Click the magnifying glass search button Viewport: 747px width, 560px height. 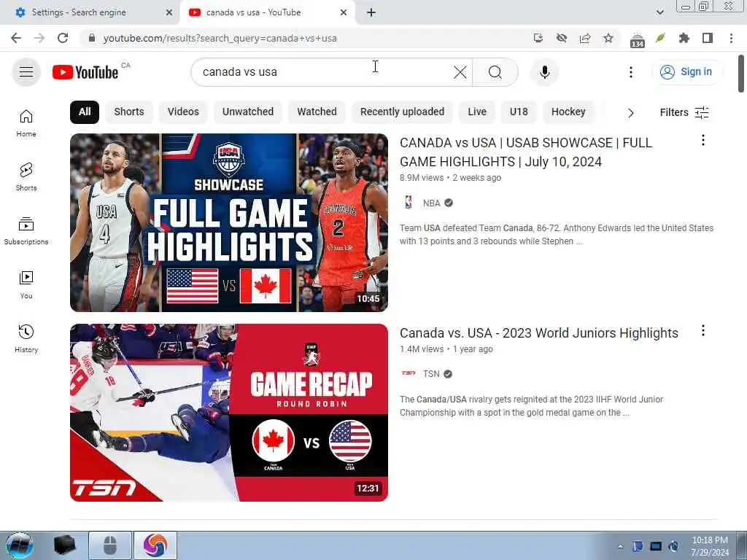495,72
